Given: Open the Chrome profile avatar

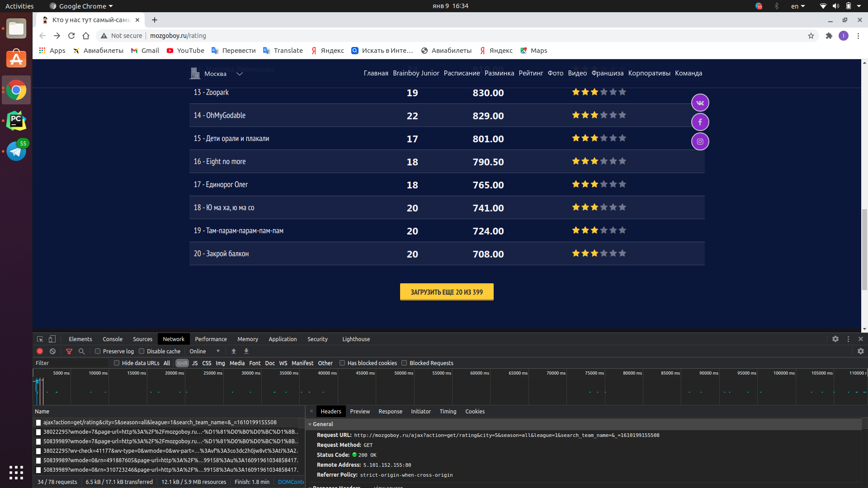Looking at the screenshot, I should (x=844, y=36).
